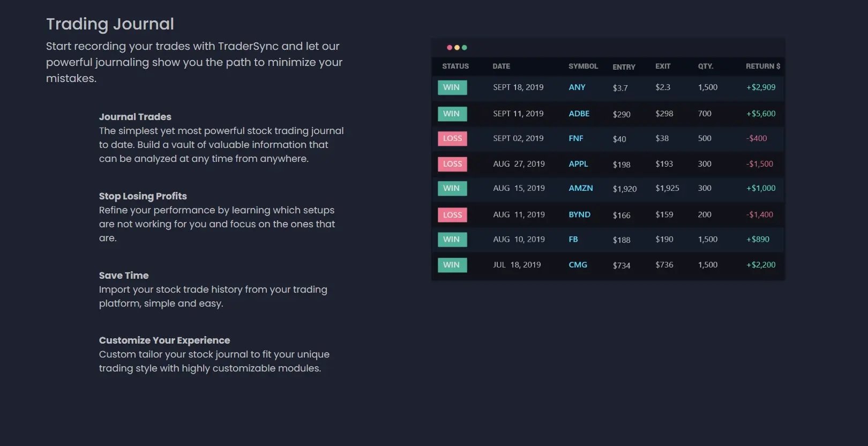Select the Trading Journal page heading
The image size is (868, 446).
coord(110,24)
